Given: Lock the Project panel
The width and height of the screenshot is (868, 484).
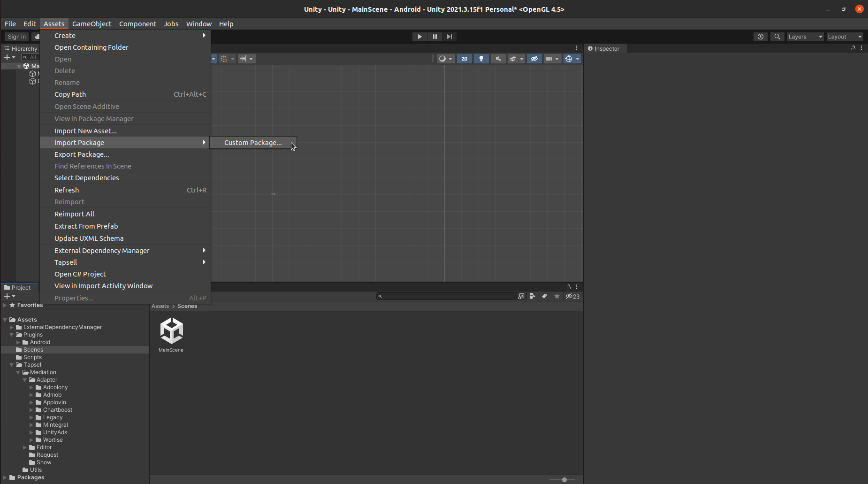Looking at the screenshot, I should (x=569, y=287).
